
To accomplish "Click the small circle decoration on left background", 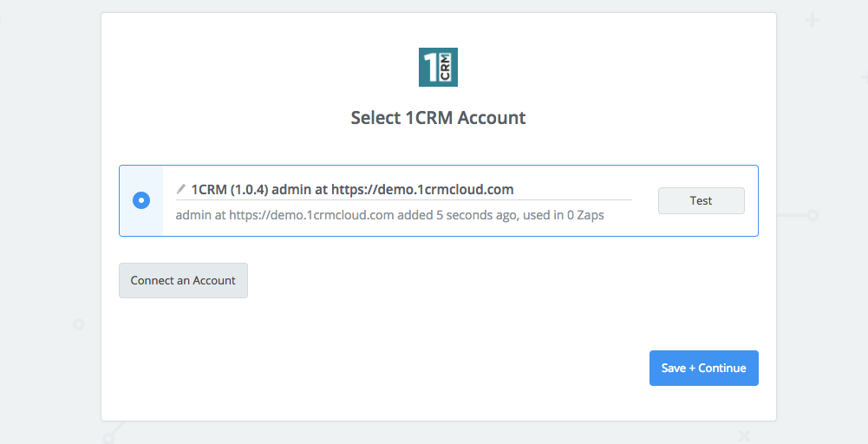I will pyautogui.click(x=79, y=324).
